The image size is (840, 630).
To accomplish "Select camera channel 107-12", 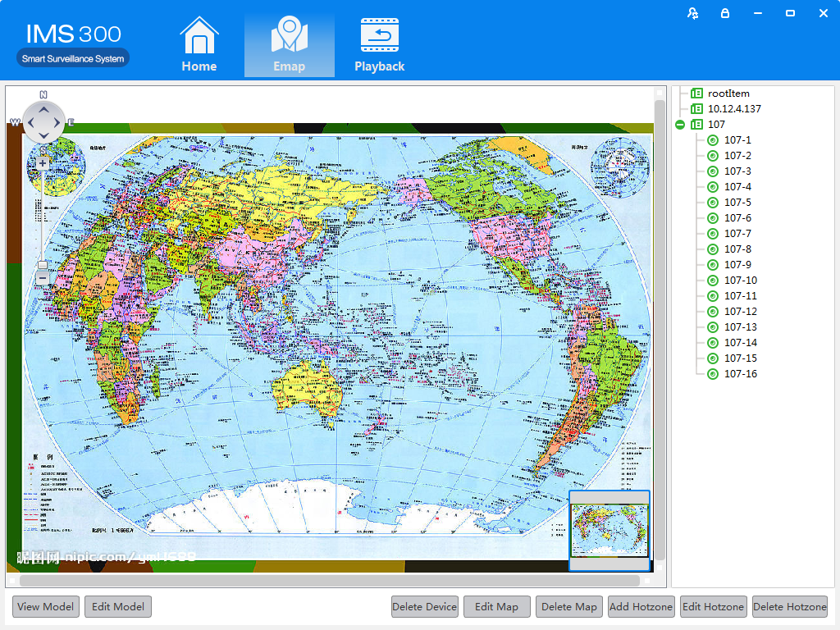I will click(740, 312).
